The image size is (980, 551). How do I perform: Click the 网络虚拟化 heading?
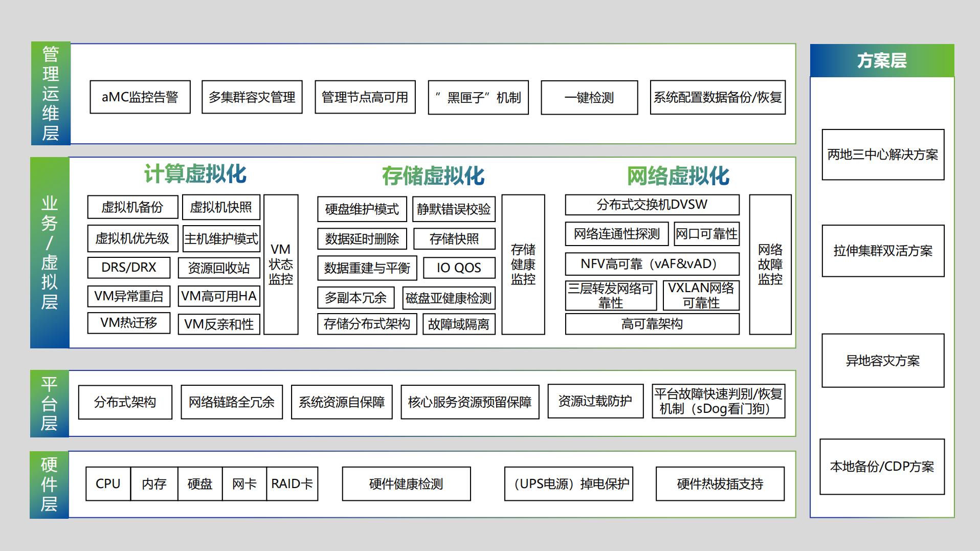[x=678, y=175]
